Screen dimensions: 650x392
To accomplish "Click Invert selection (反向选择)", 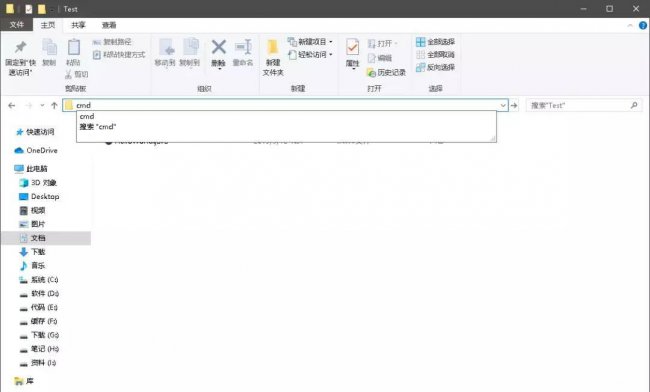I will tap(435, 67).
